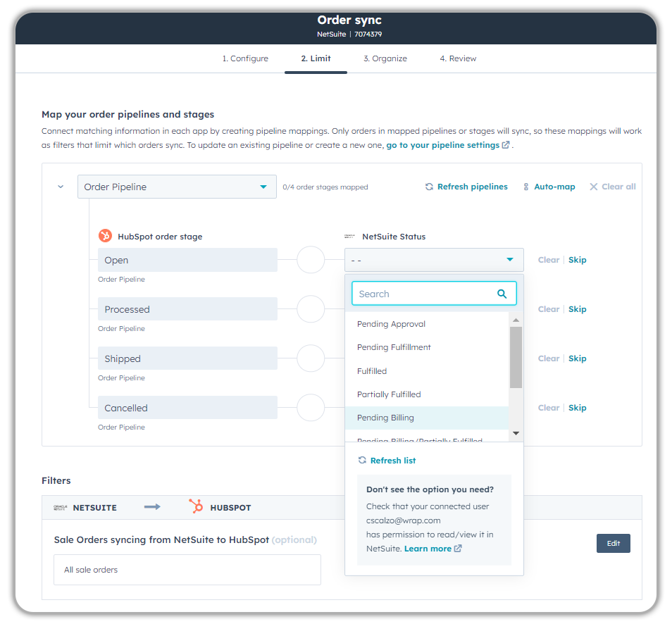Click the NetSuite icon next to Status header
The height and width of the screenshot is (624, 672).
[351, 236]
